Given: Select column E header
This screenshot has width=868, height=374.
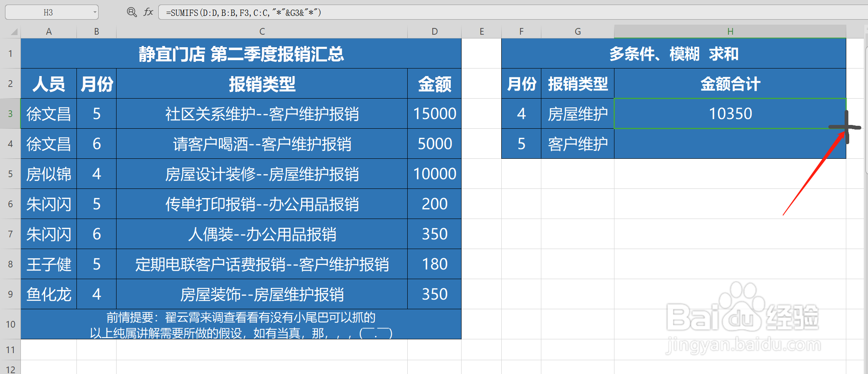Looking at the screenshot, I should 482,31.
